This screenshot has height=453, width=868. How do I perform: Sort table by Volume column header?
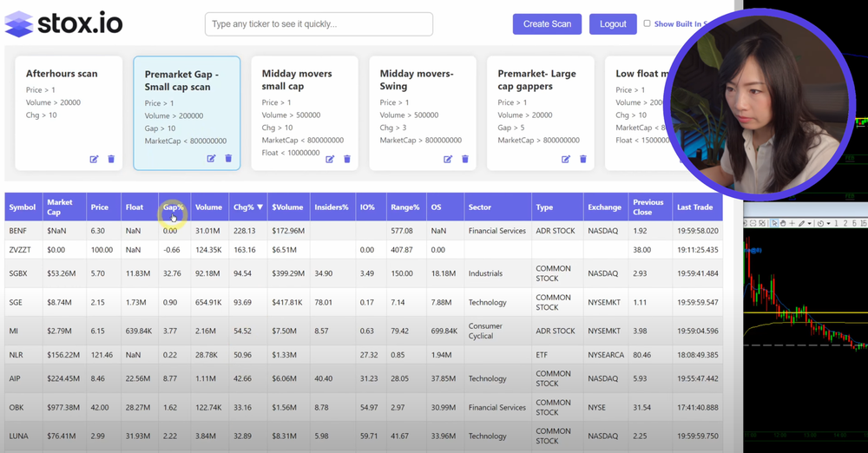[208, 207]
